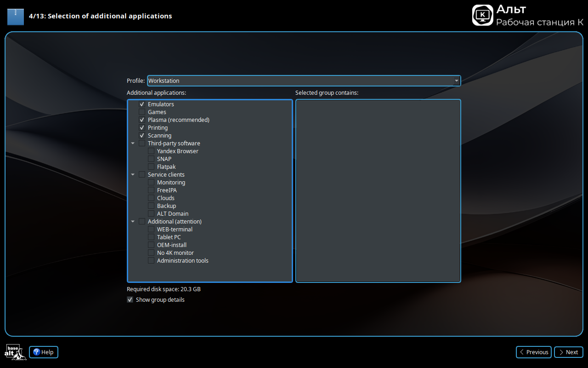Screen dimensions: 588x368
Task: Turn off Show group details
Action: pos(130,300)
